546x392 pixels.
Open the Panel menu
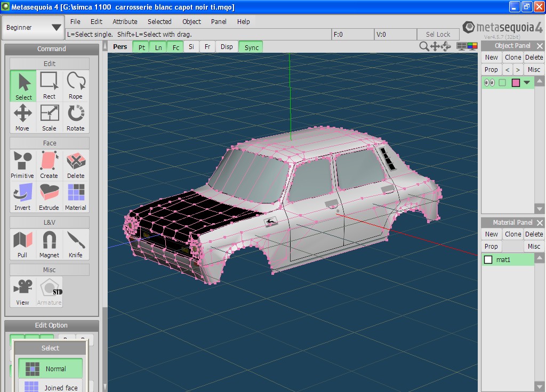[219, 21]
